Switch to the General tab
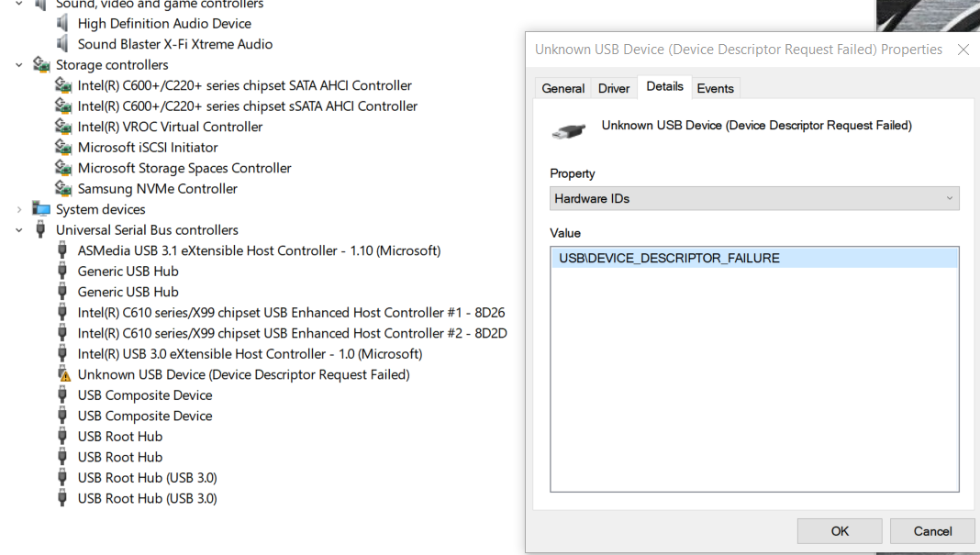 click(563, 88)
